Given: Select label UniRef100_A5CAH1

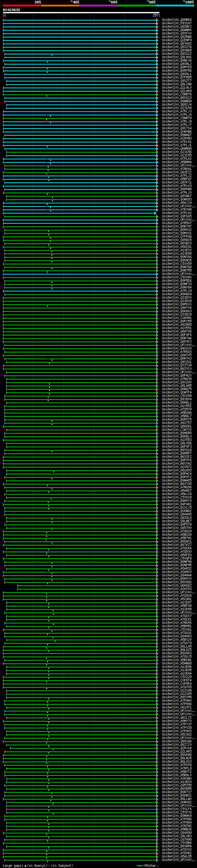Looking at the screenshot, I should 176,599.
